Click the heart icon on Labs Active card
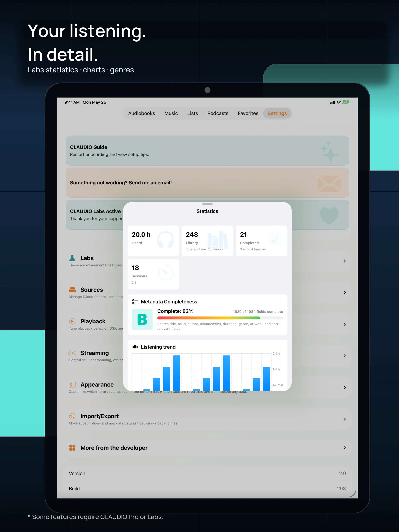 (329, 216)
